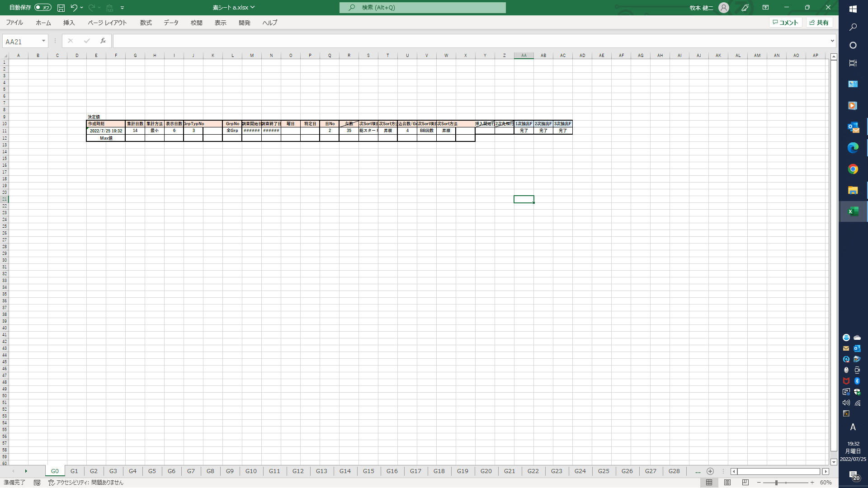This screenshot has height=488, width=868.
Task: Open the Name Box dropdown arrow
Action: tap(43, 41)
